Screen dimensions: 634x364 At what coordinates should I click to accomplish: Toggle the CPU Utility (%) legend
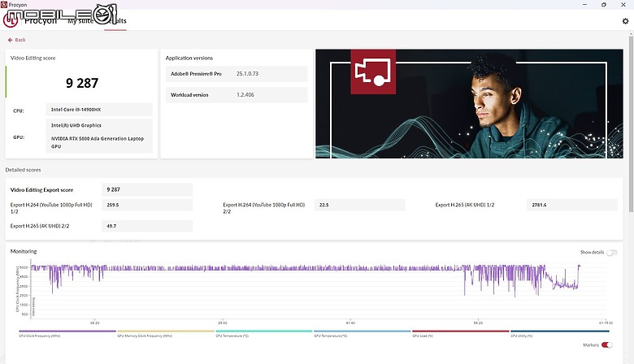[x=559, y=333]
